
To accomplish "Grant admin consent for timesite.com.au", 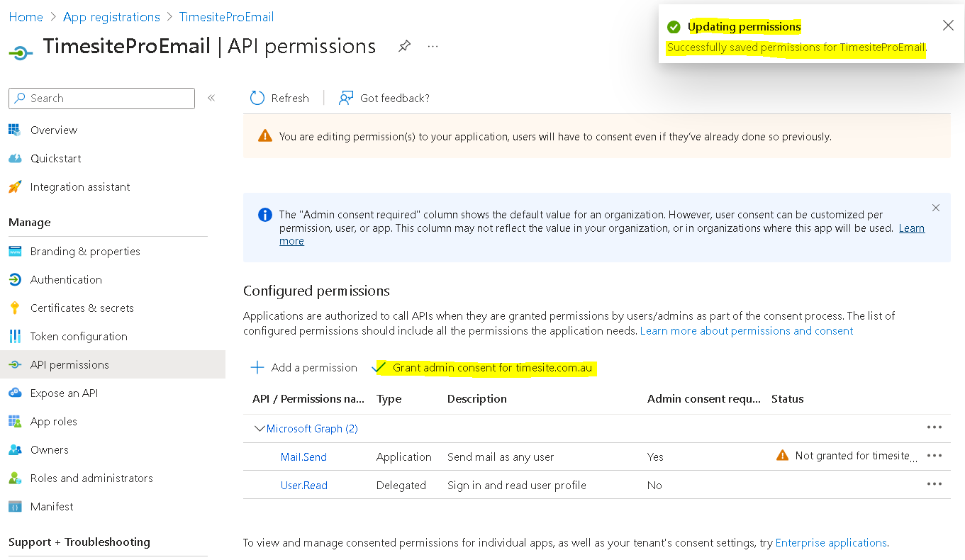I will coord(491,367).
